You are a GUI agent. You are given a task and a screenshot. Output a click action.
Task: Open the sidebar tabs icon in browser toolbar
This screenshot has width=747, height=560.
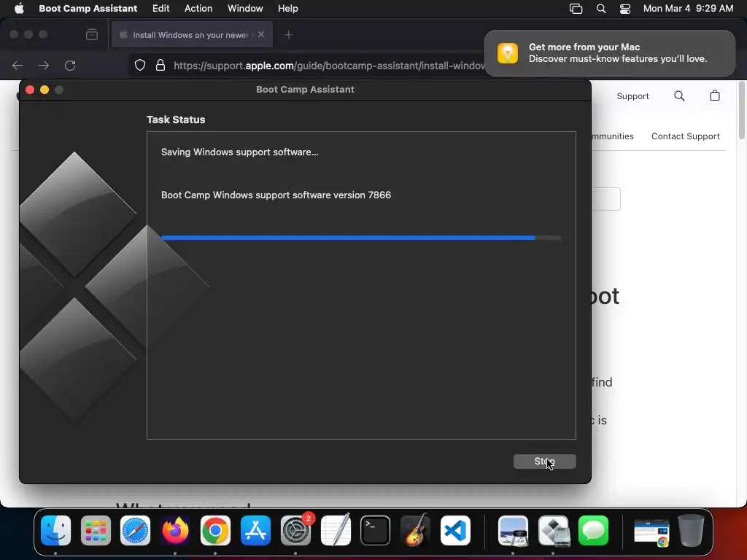click(x=92, y=35)
